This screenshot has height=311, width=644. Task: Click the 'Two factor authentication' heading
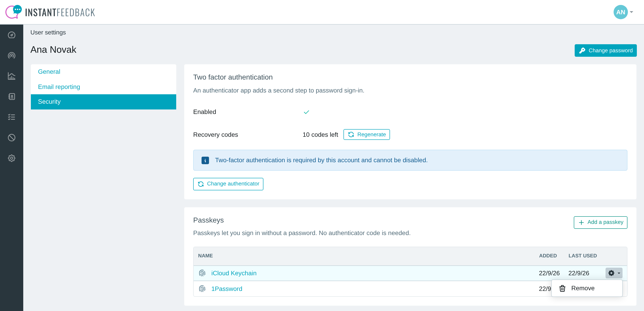[233, 77]
